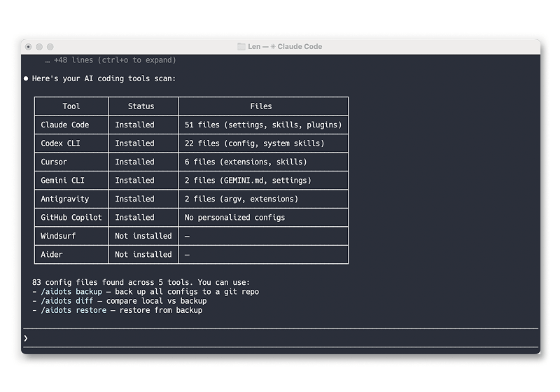This screenshot has width=560, height=392.
Task: Click the window title text Len — Claude Code
Action: (285, 47)
